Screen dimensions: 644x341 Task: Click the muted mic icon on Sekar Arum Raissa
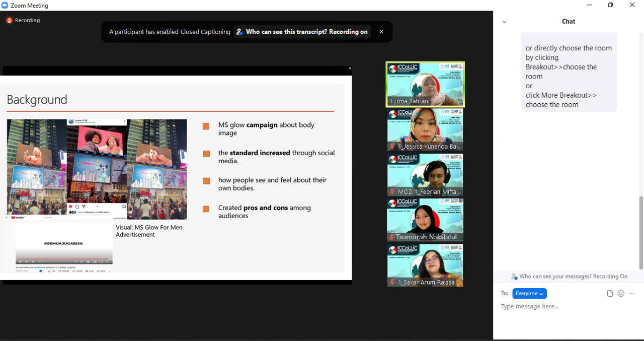tap(392, 282)
